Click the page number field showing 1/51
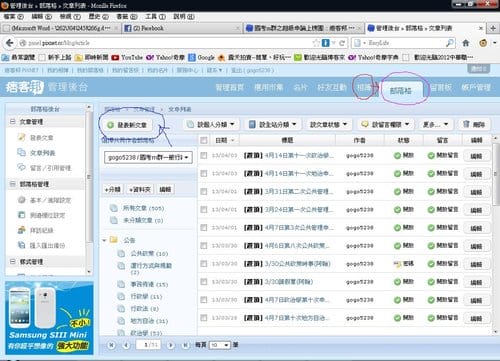 [148, 345]
